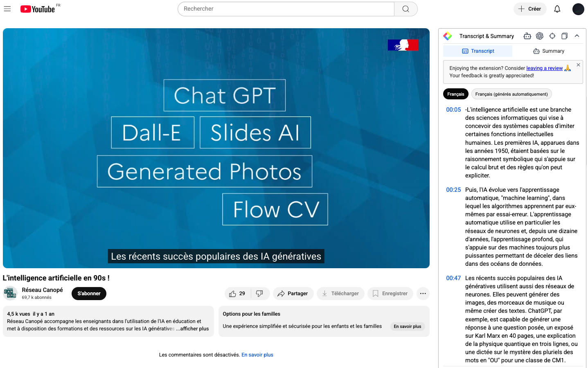Choose Français (générés automatiquement) captions chip
Screen dimensions: 588x368
coord(511,94)
